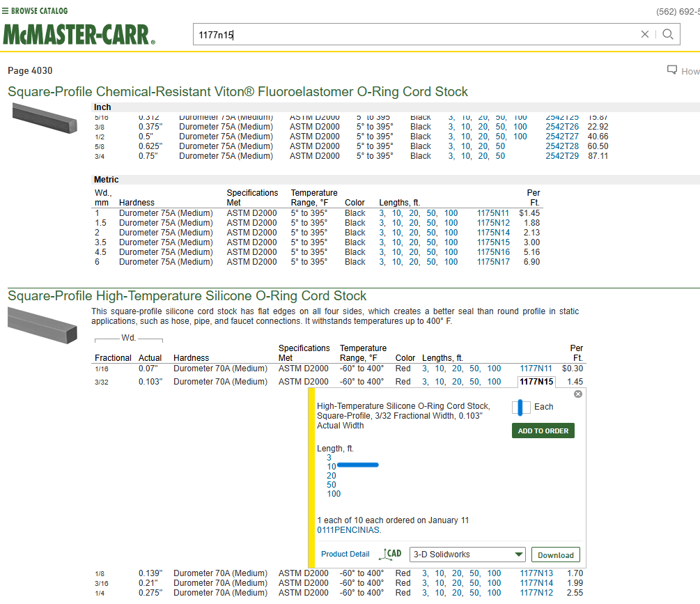Click the speech bubble feedback icon
700x604 pixels.
coord(672,70)
